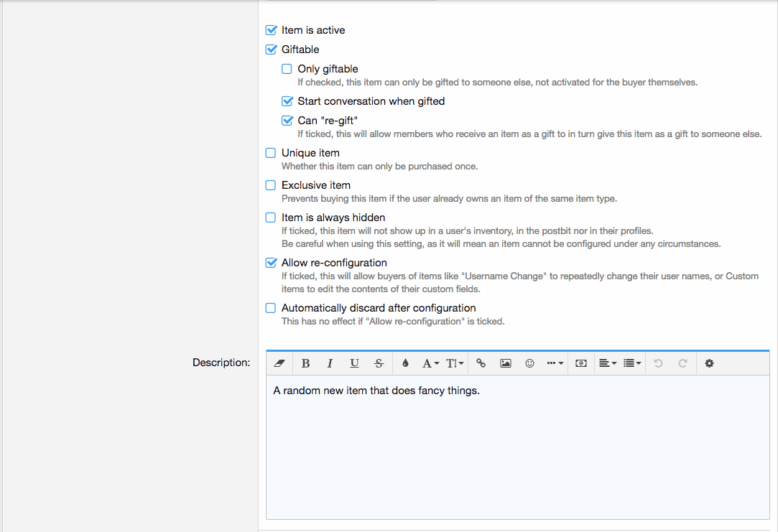The height and width of the screenshot is (532, 778).
Task: Expand the font size dropdown
Action: [x=455, y=363]
